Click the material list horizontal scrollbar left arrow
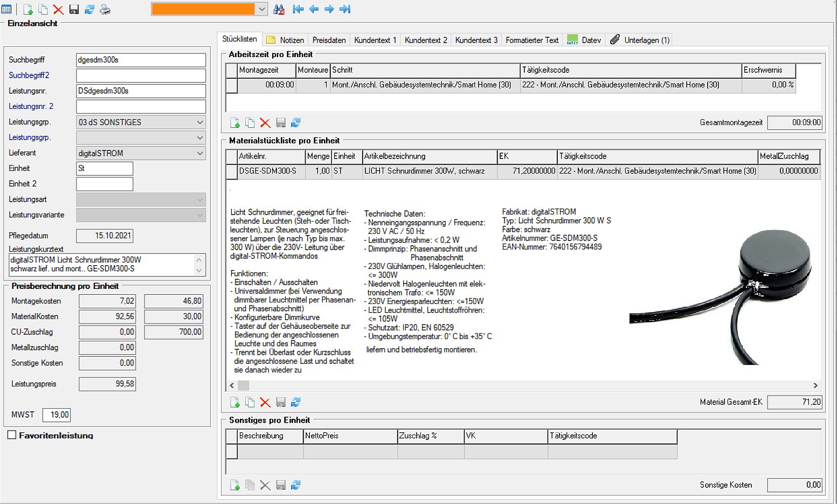 232,385
